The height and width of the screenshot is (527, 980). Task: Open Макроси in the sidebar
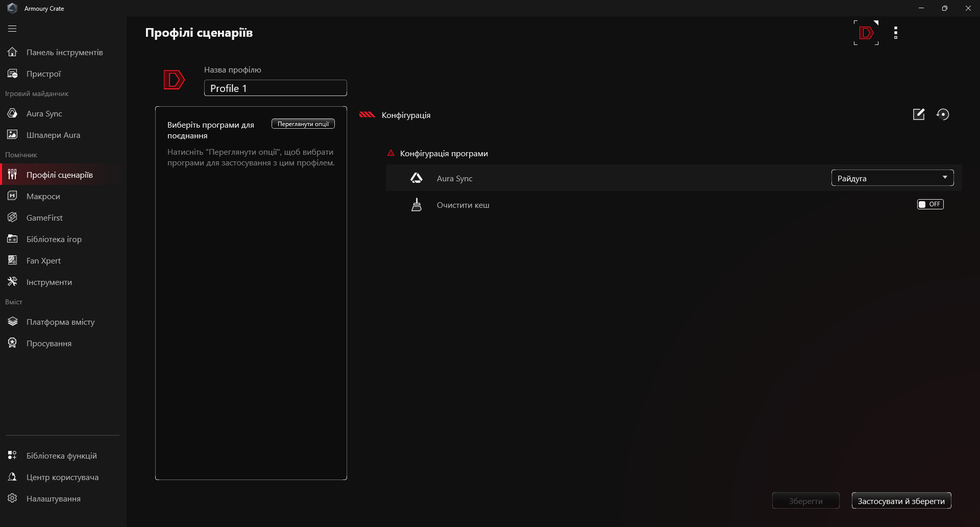pos(43,196)
